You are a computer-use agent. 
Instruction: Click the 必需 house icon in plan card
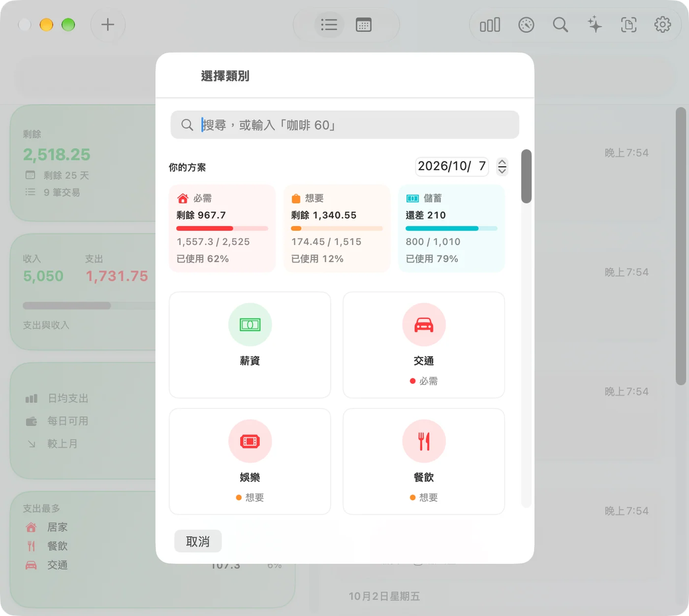coord(183,198)
